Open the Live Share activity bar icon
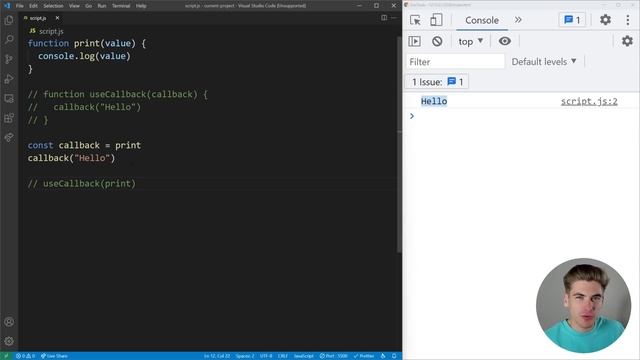Screen dimensions: 640x360 point(9,138)
